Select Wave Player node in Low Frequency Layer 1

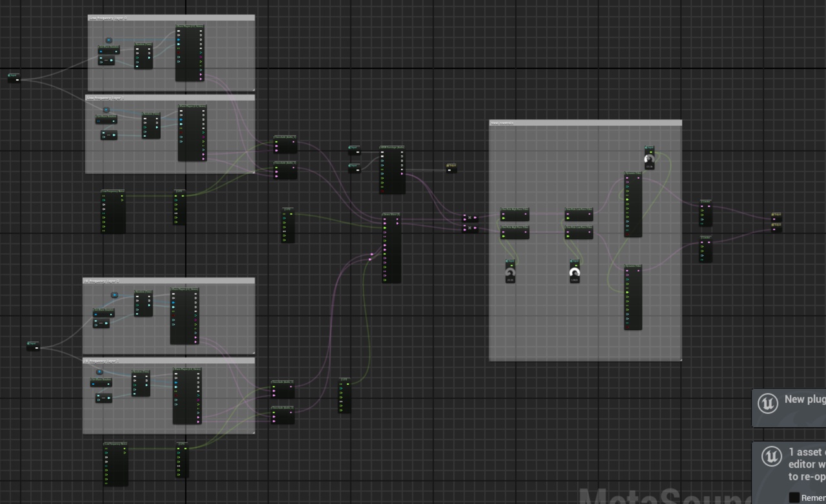point(192,133)
